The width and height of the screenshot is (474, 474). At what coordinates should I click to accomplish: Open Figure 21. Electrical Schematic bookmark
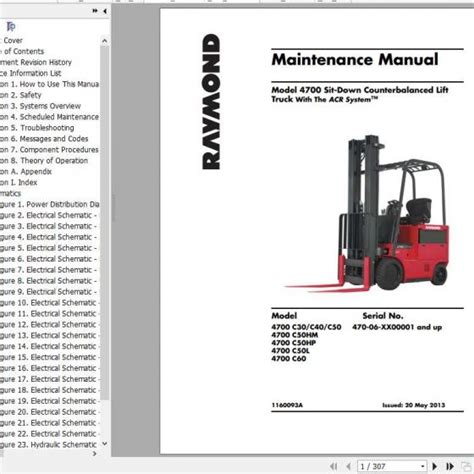click(x=49, y=423)
